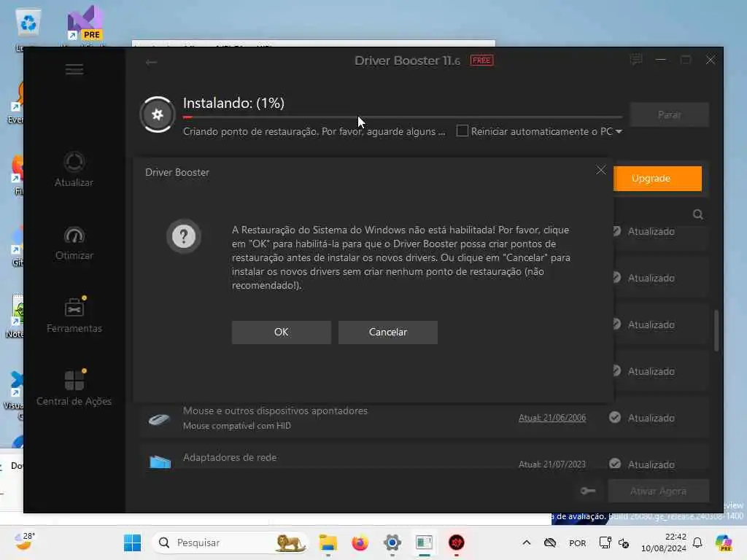Select Mouse e outros dispositivos apontadores row text
The image size is (747, 560).
[275, 411]
